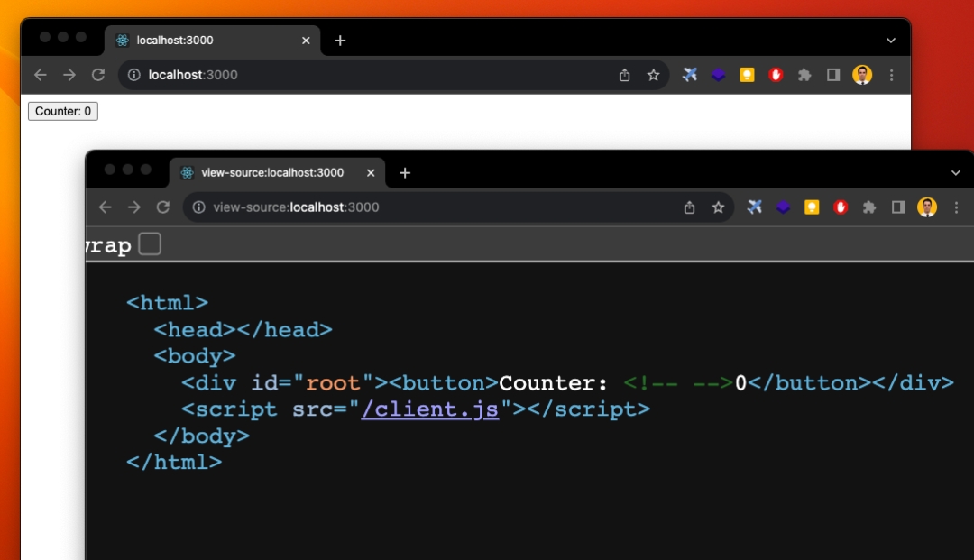Toggle the line wrap checkbox
The image size is (974, 560).
tap(150, 244)
